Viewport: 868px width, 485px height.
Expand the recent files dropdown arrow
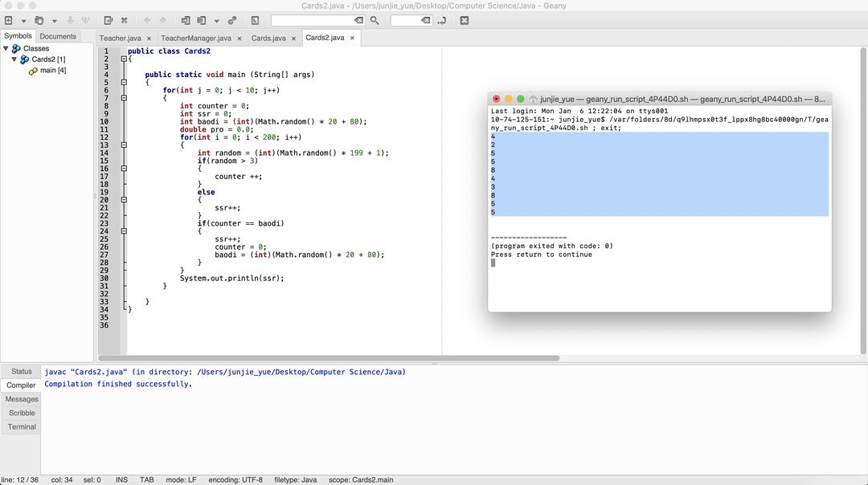55,21
